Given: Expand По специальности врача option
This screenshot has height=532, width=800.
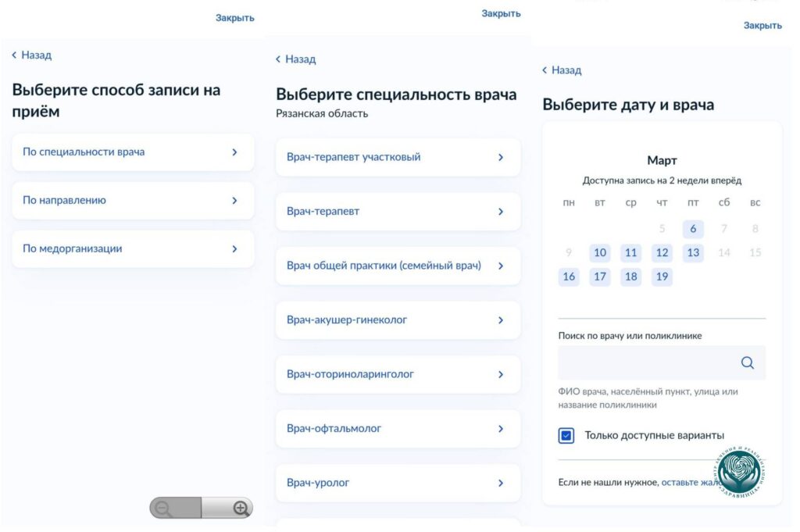Looking at the screenshot, I should click(x=133, y=152).
